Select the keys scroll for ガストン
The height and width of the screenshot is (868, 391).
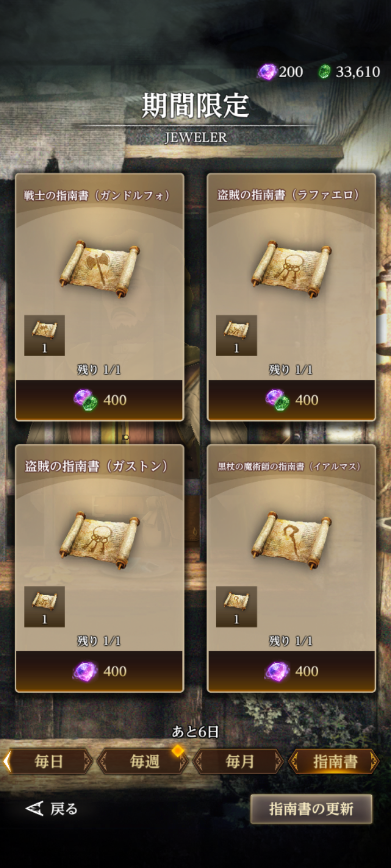click(x=100, y=540)
